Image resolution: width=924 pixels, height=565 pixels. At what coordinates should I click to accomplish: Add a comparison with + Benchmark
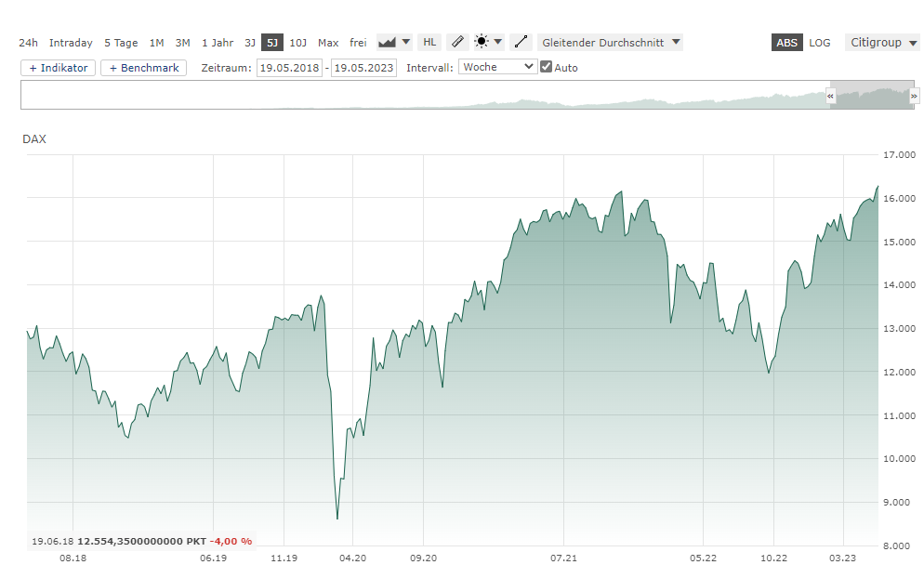click(144, 68)
